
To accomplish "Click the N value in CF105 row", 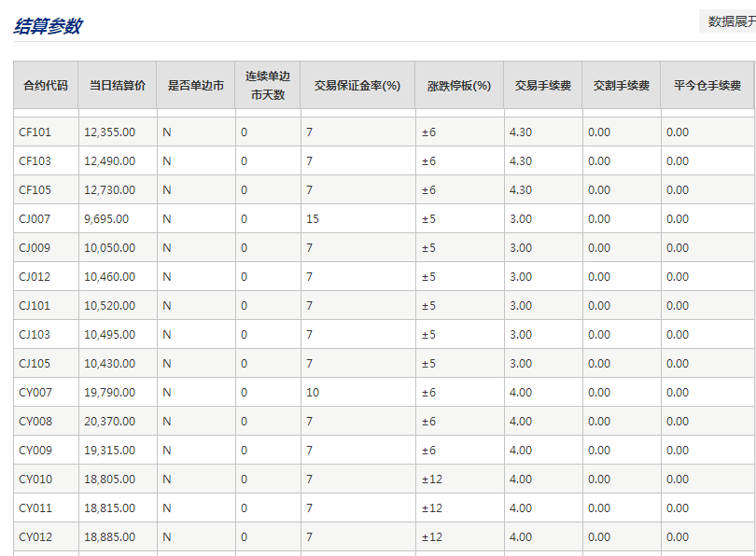I will tap(167, 189).
